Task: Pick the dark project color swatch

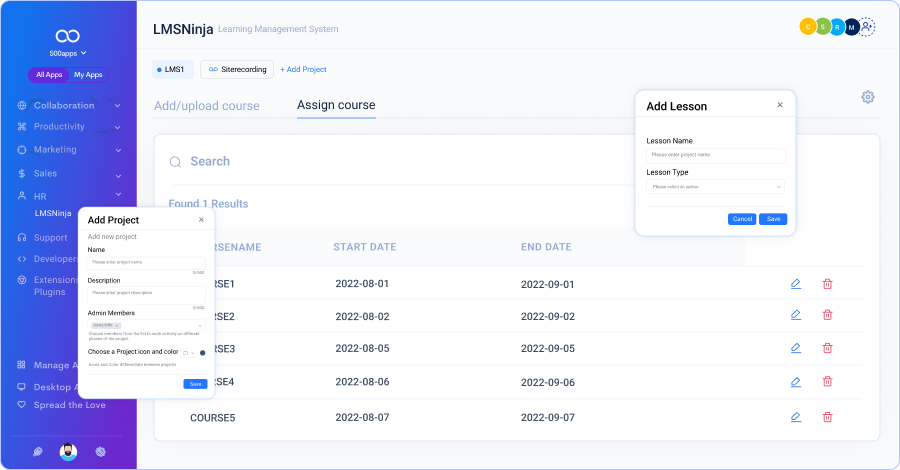Action: [x=203, y=352]
